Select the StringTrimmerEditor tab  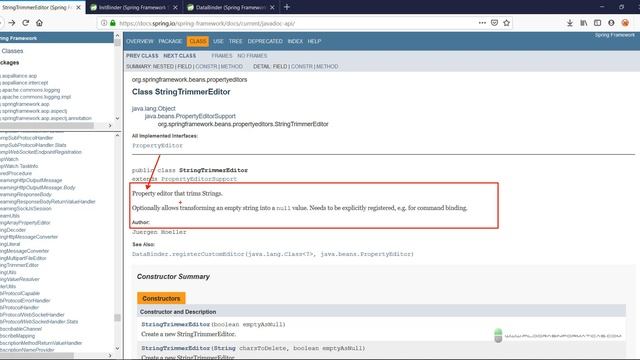pos(39,7)
